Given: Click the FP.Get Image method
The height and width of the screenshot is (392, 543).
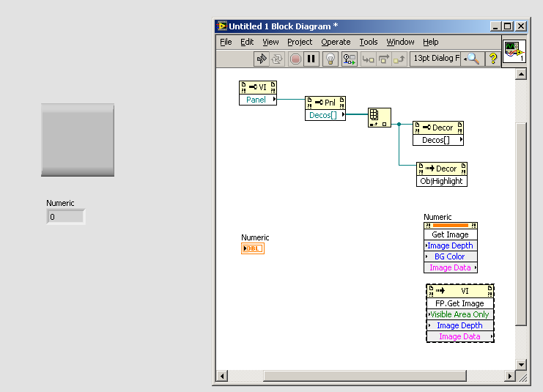Looking at the screenshot, I should coord(460,303).
